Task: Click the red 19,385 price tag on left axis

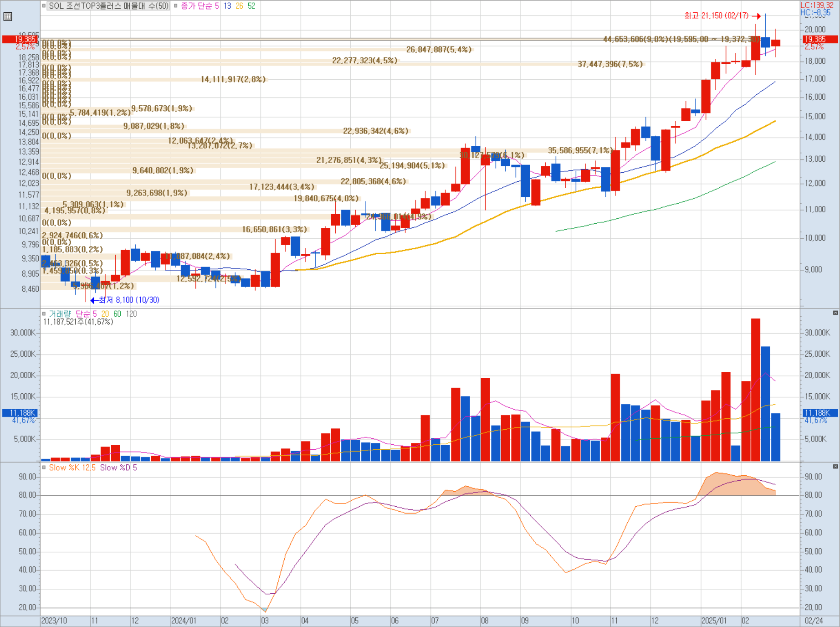Action: point(20,40)
